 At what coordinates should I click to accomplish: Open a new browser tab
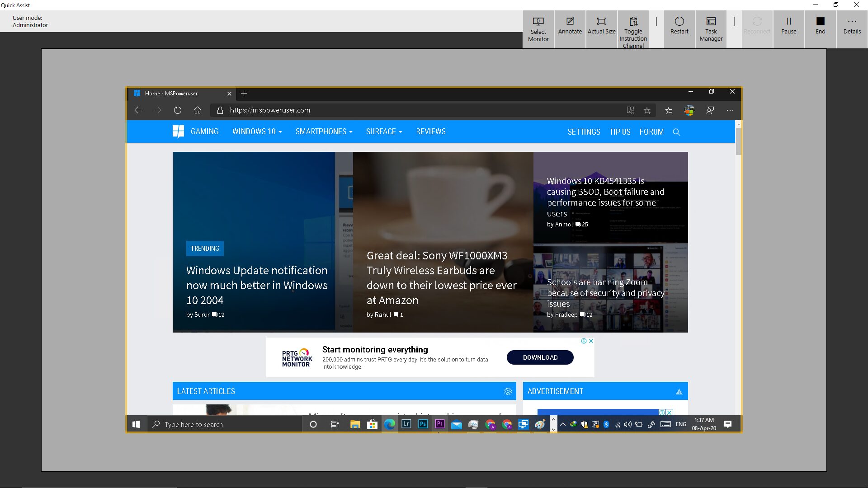coord(244,94)
